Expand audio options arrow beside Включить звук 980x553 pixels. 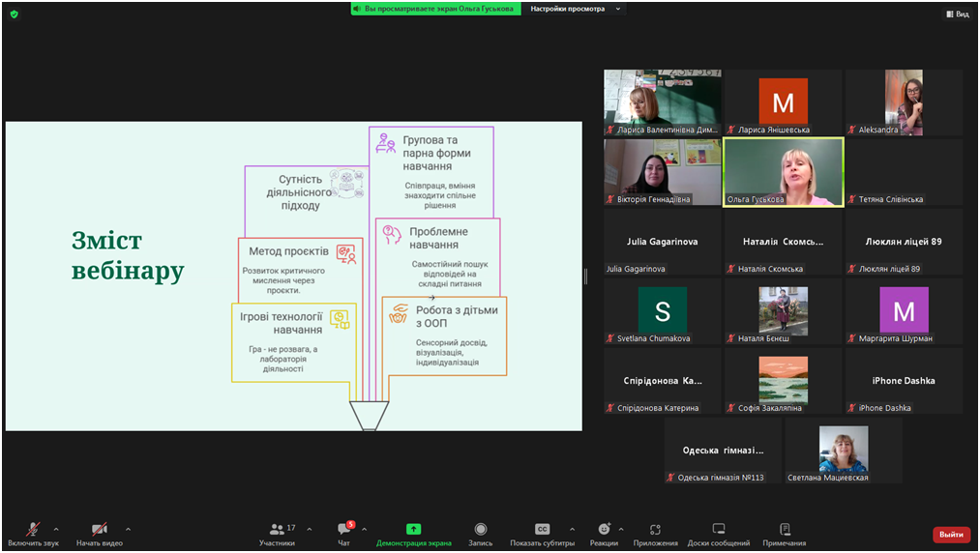pyautogui.click(x=56, y=529)
